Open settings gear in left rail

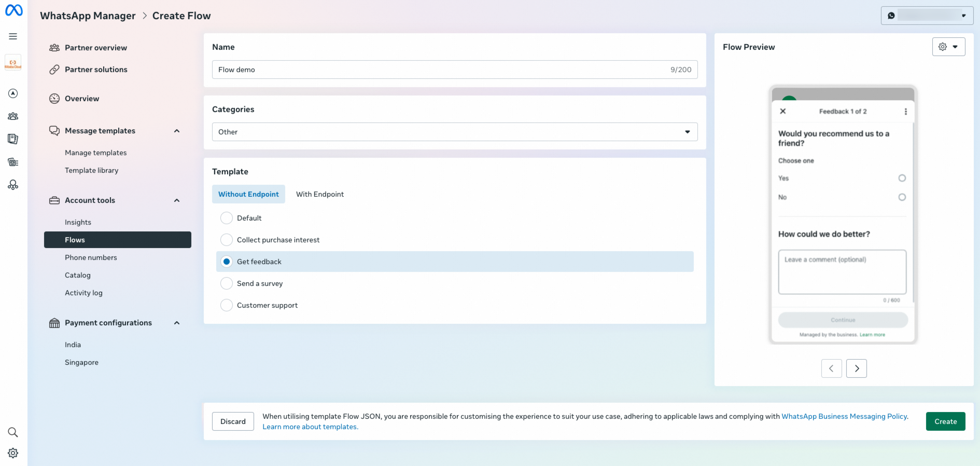tap(13, 453)
